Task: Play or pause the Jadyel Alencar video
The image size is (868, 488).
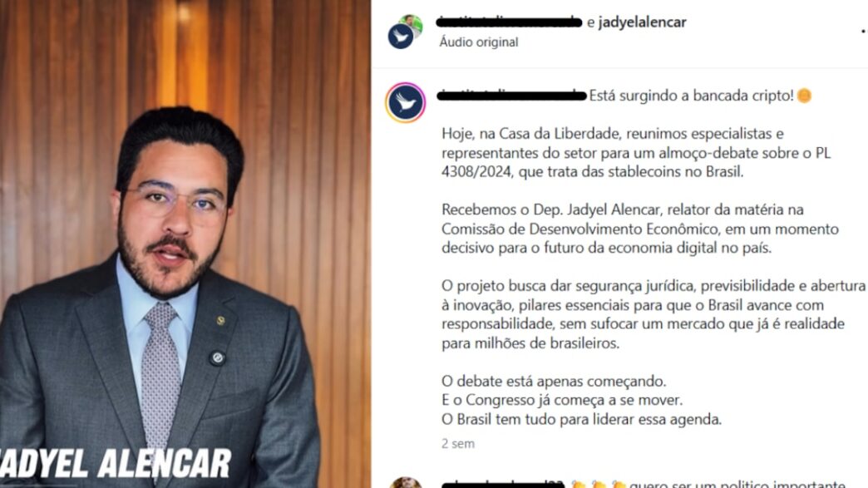Action: coord(185,244)
